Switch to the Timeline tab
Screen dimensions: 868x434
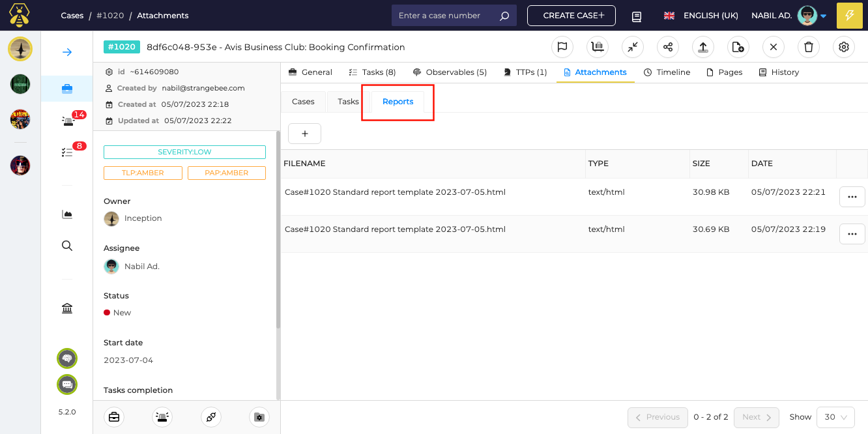click(x=667, y=72)
